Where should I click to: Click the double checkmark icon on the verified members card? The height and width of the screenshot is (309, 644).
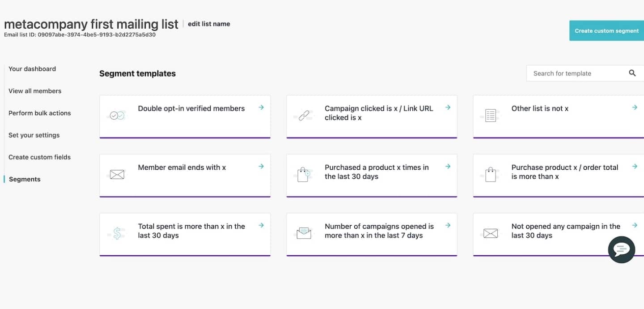coord(117,116)
